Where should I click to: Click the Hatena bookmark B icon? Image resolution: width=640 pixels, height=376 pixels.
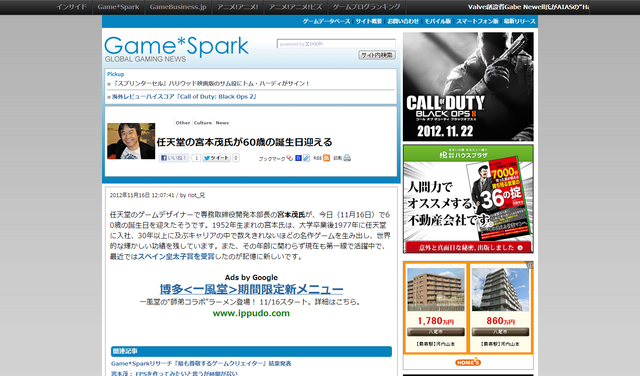pyautogui.click(x=298, y=158)
